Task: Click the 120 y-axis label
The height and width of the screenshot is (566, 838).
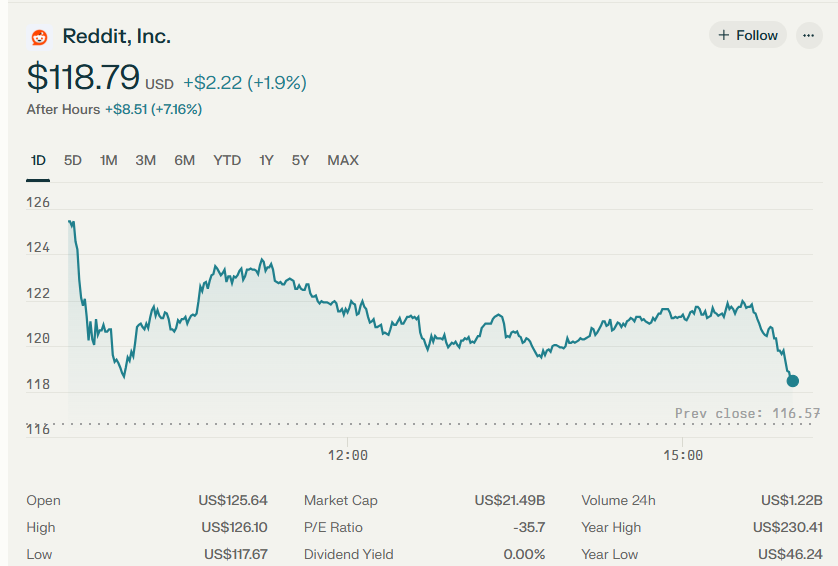Action: [x=38, y=338]
